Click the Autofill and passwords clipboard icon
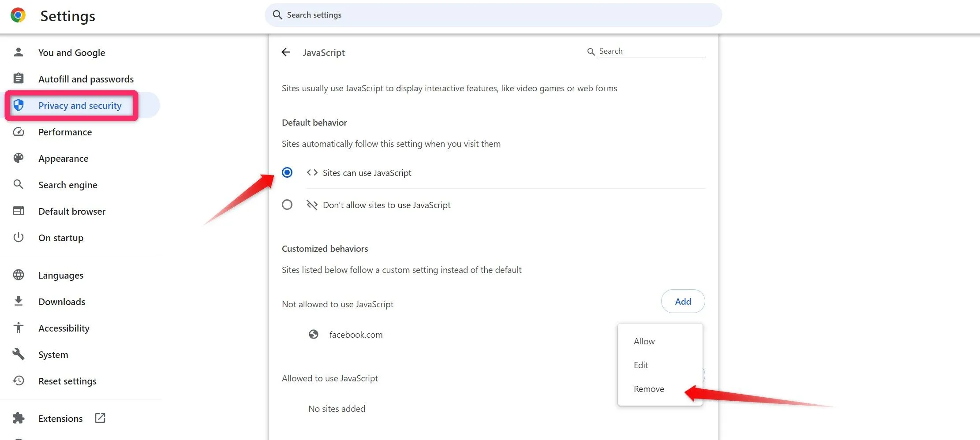This screenshot has width=980, height=440. (x=18, y=78)
